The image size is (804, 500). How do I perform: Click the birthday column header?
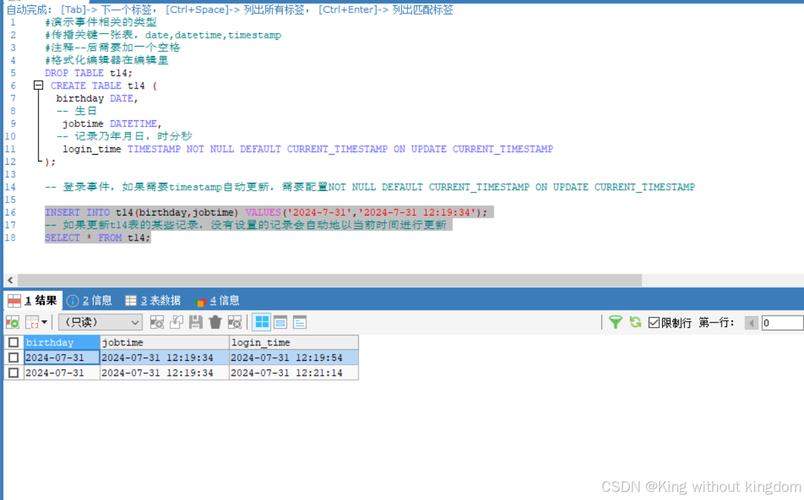coord(62,343)
